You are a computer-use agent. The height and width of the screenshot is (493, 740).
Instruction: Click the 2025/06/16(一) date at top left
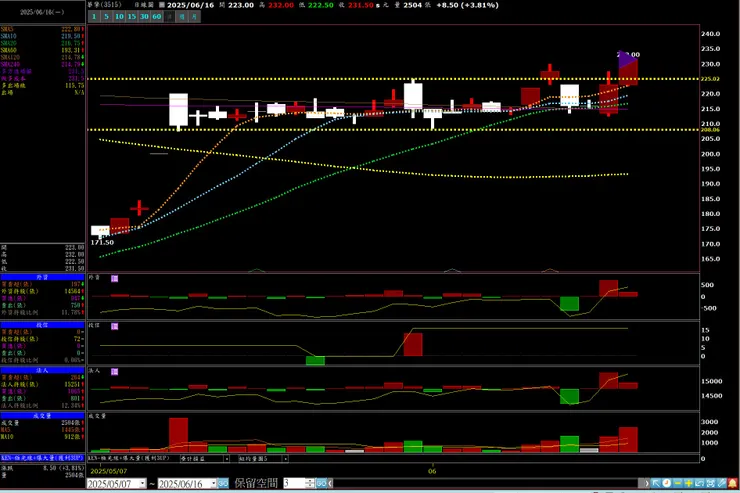pyautogui.click(x=42, y=12)
